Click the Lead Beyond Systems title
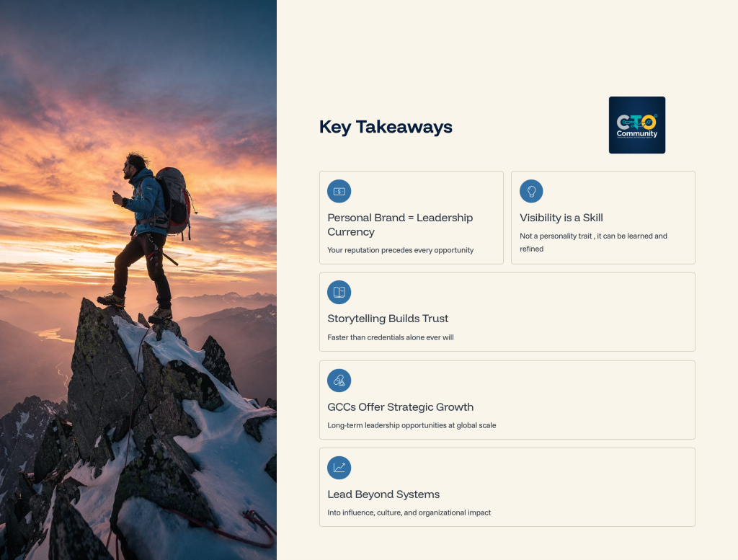 [383, 494]
